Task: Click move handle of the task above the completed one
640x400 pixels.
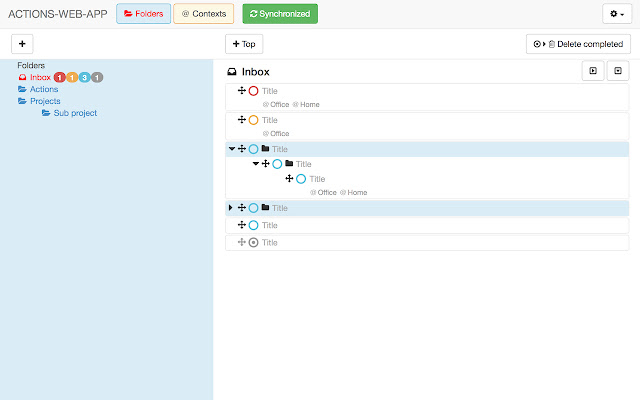Action: coord(242,224)
